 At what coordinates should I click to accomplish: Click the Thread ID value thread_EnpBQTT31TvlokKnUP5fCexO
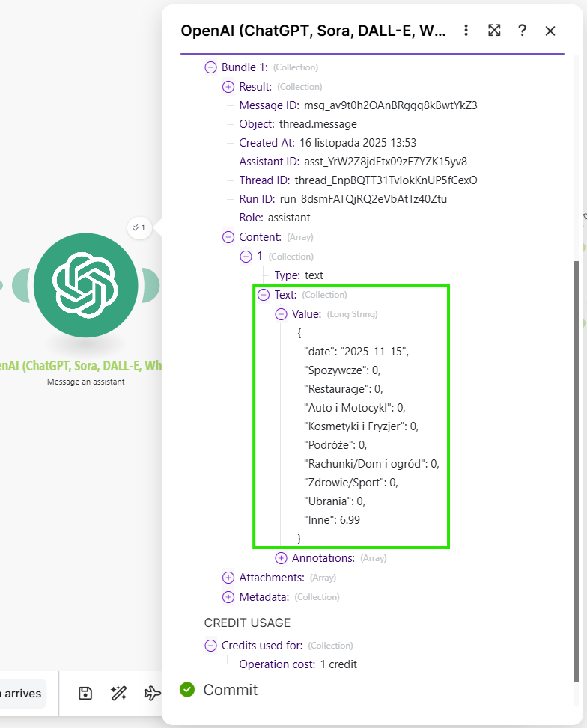point(386,180)
